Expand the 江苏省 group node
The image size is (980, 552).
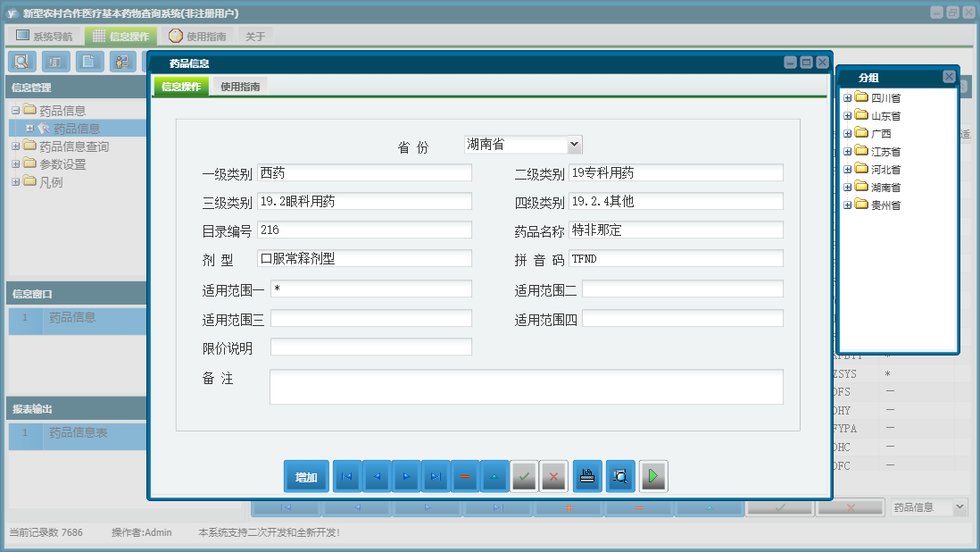[848, 151]
